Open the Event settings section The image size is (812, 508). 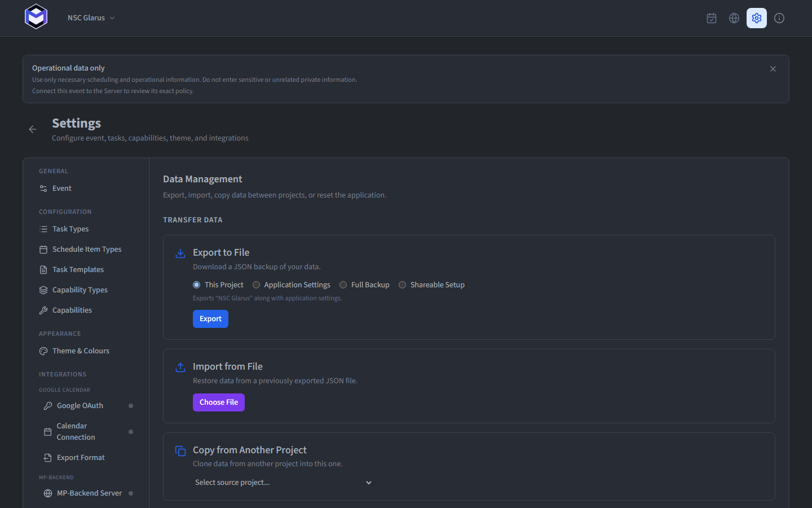pyautogui.click(x=86, y=189)
